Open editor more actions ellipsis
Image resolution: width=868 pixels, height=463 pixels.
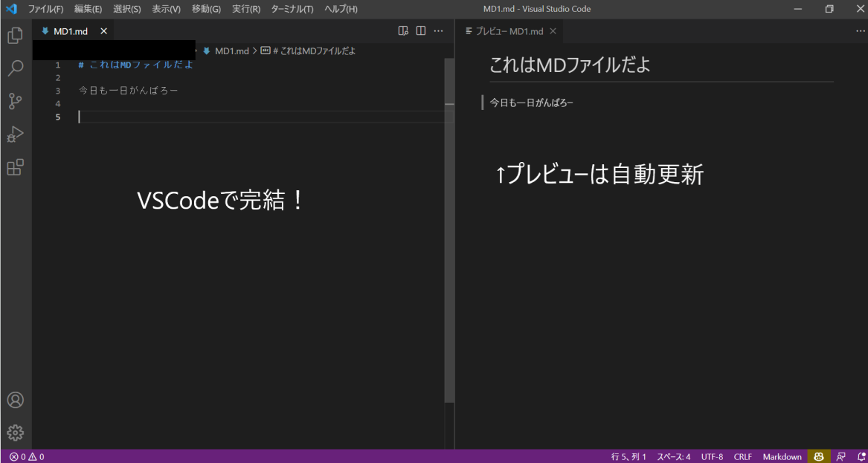coord(438,31)
